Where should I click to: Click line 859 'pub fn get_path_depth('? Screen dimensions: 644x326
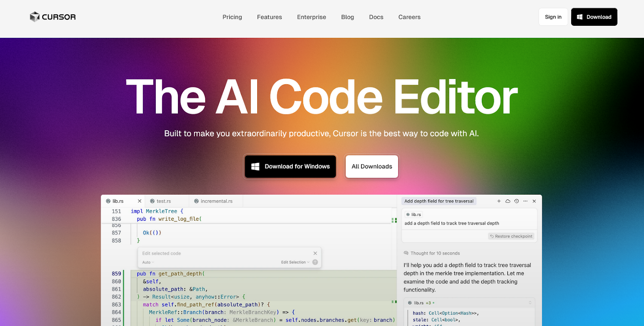[171, 274]
